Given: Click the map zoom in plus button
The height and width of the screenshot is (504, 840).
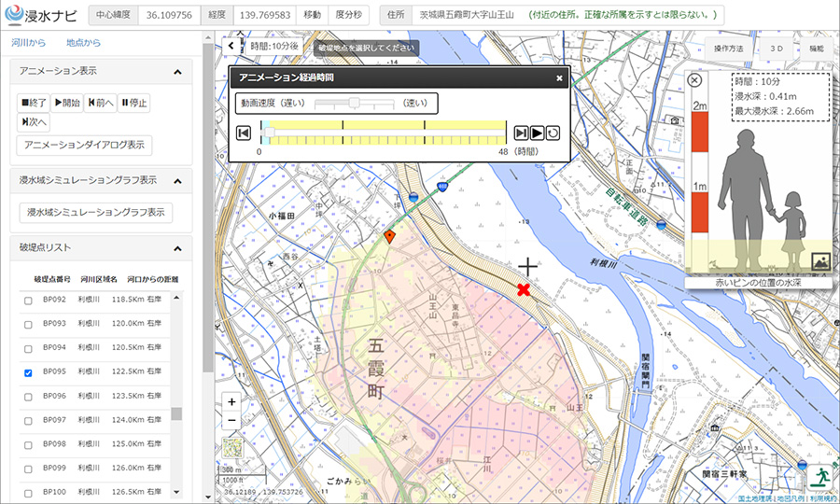Looking at the screenshot, I should point(231,401).
